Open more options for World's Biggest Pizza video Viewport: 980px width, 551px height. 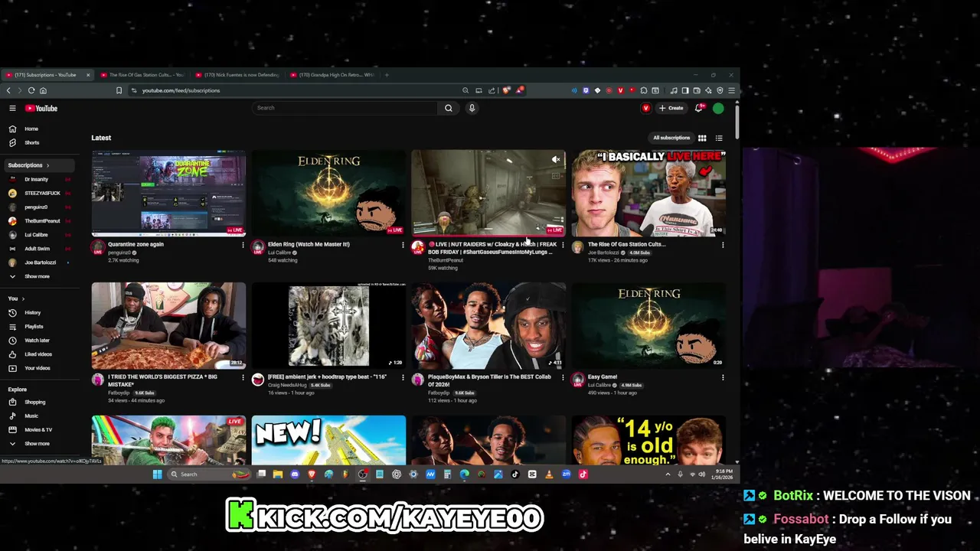(x=243, y=377)
